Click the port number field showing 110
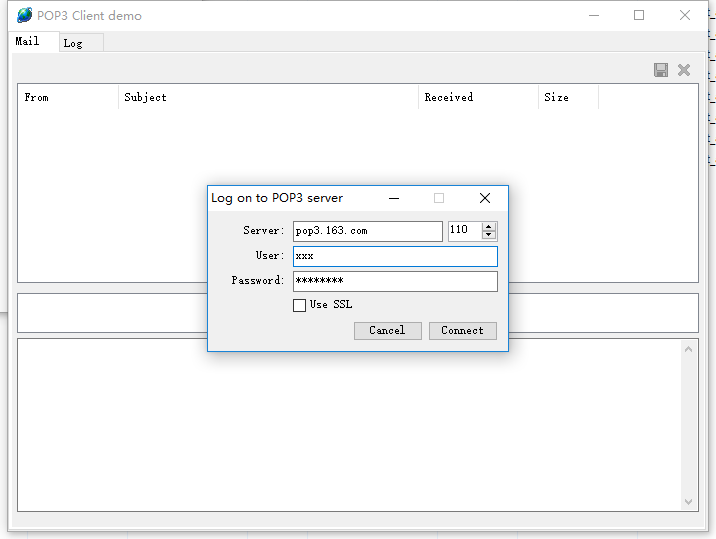This screenshot has height=539, width=716. pos(465,231)
